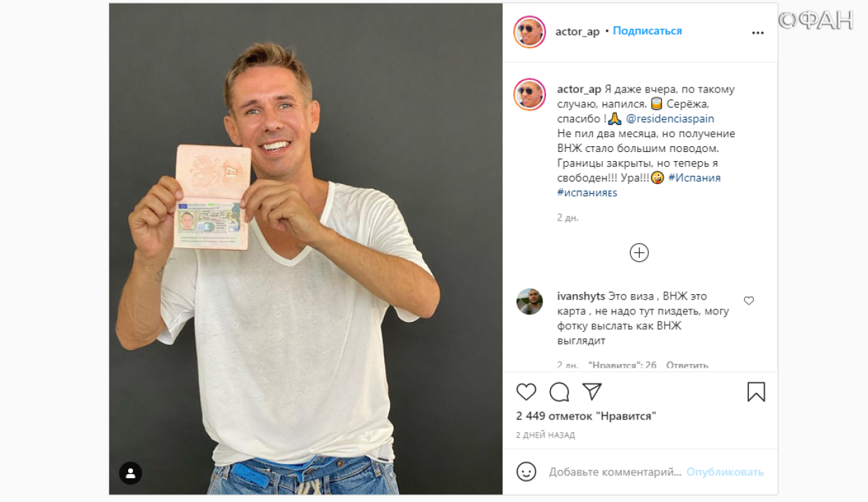Like ivanshyts comment heart

[x=749, y=300]
